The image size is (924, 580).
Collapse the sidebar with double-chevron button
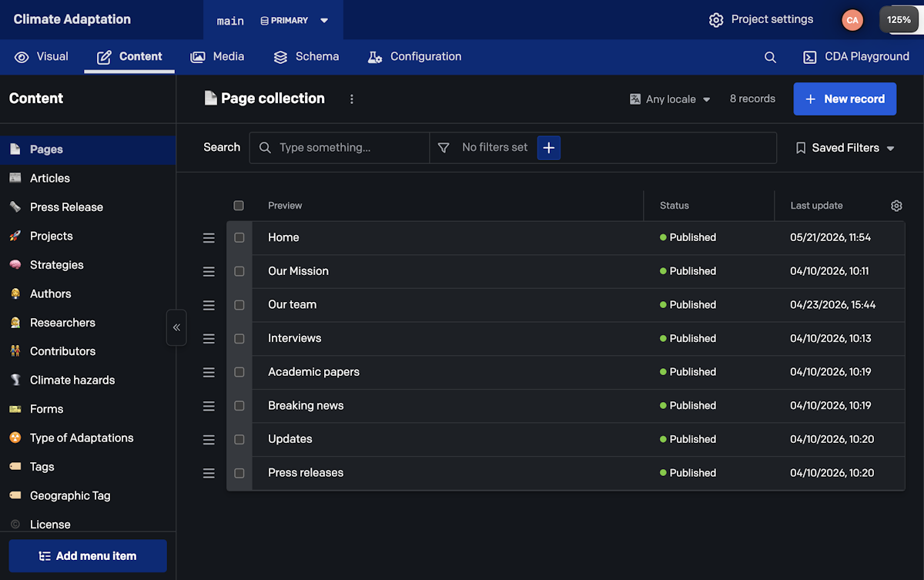[176, 327]
